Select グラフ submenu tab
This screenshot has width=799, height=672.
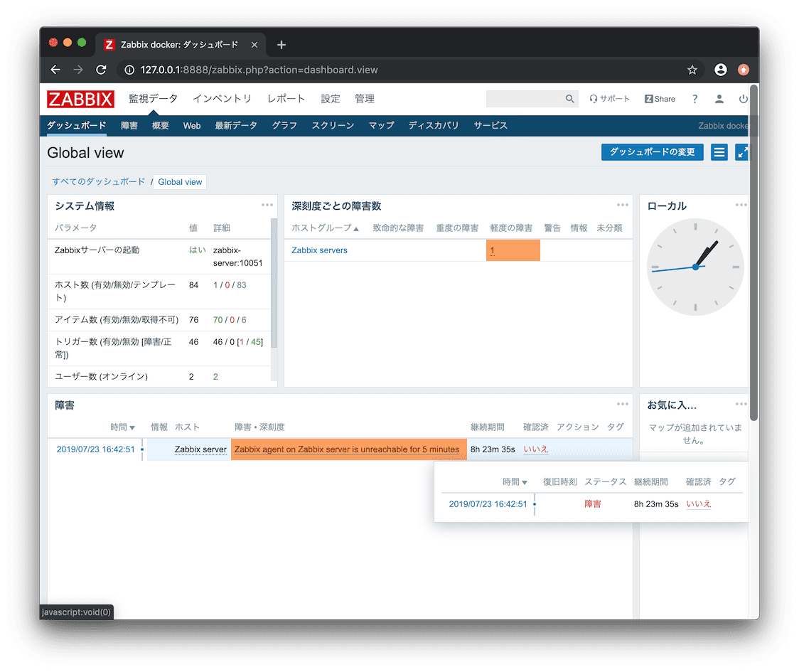click(x=284, y=125)
